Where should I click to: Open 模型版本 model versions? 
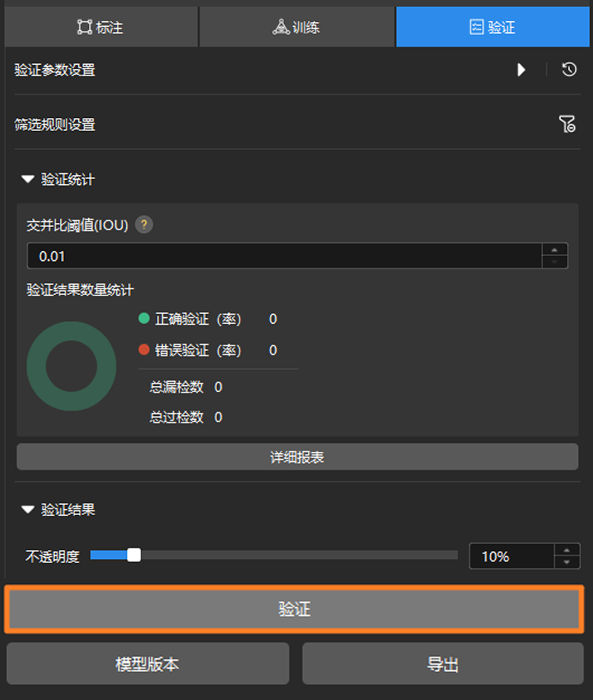pos(147,664)
